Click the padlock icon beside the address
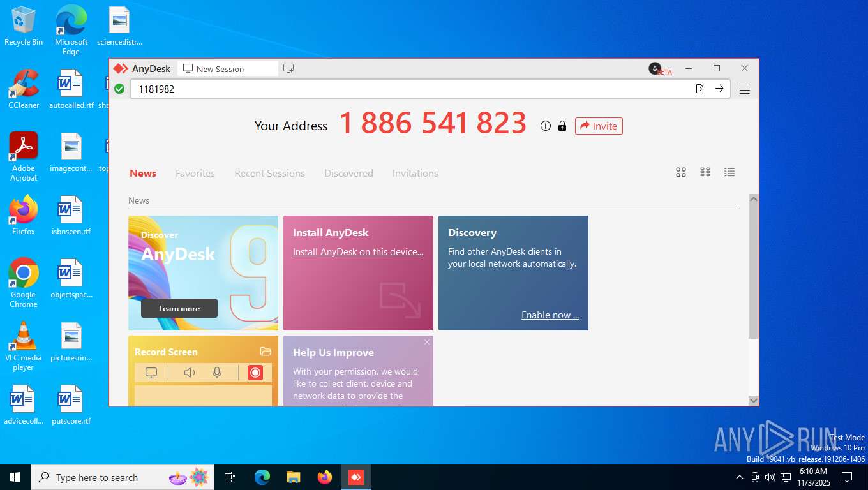The image size is (868, 490). click(x=562, y=126)
